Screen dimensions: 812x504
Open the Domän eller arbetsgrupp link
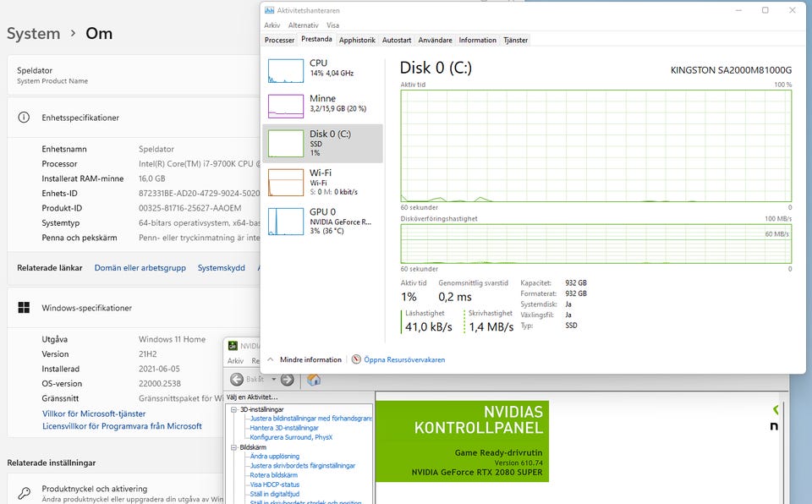[140, 268]
